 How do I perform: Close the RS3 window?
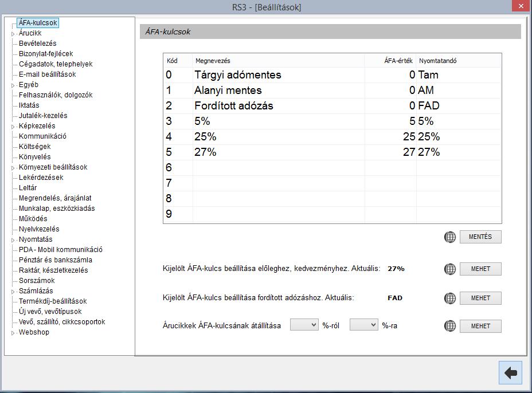pyautogui.click(x=521, y=6)
